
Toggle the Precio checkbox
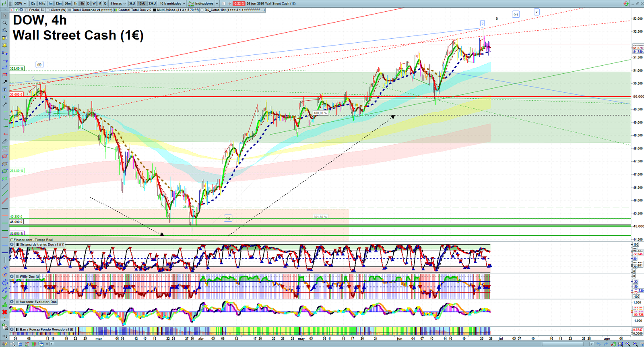point(27,10)
